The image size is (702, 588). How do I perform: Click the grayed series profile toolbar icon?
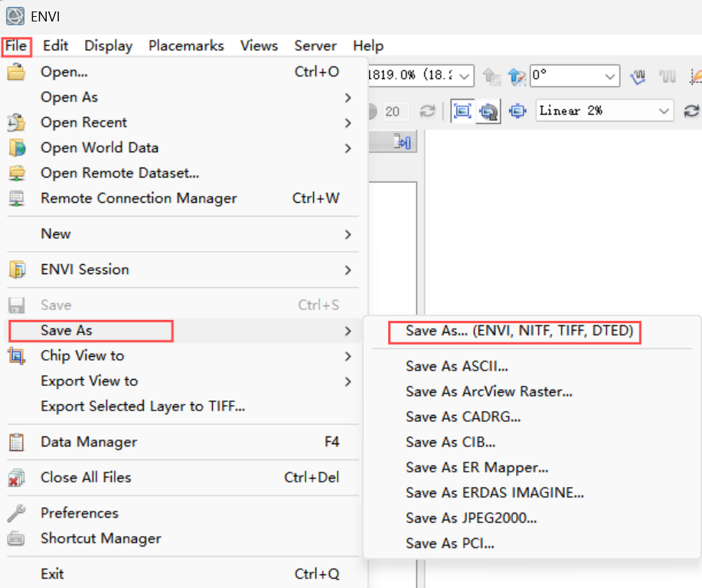668,77
